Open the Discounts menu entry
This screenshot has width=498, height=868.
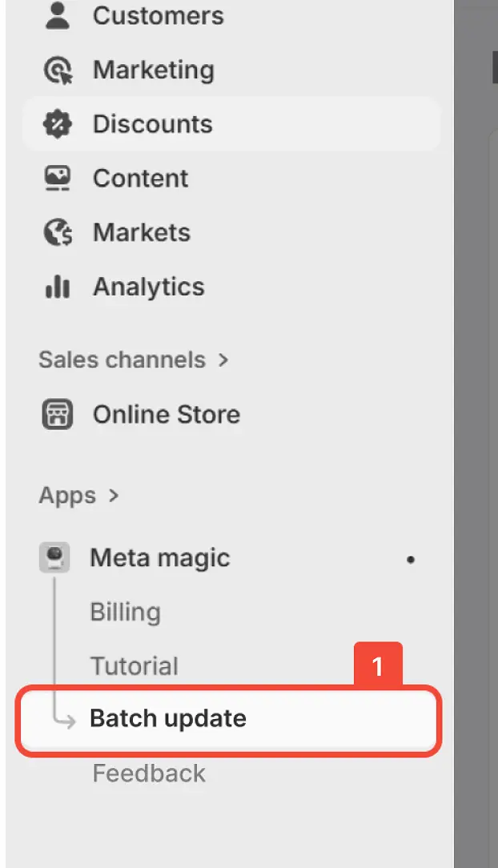pos(152,124)
